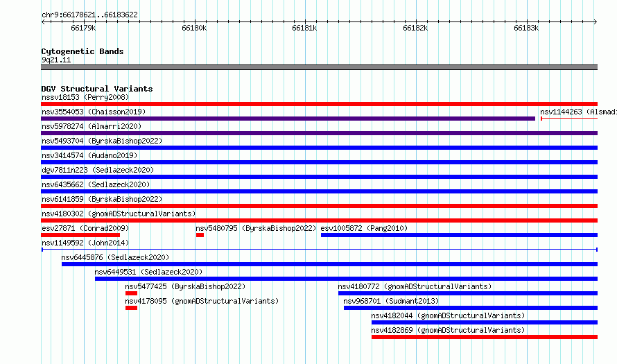Click the ruler's right arrow end
Viewport: 617px width, 364px height.
(x=596, y=22)
